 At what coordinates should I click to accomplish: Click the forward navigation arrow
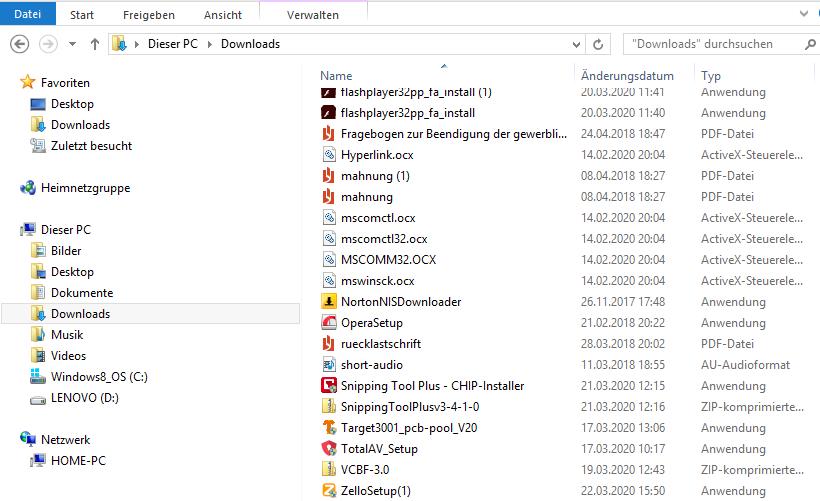[x=48, y=44]
